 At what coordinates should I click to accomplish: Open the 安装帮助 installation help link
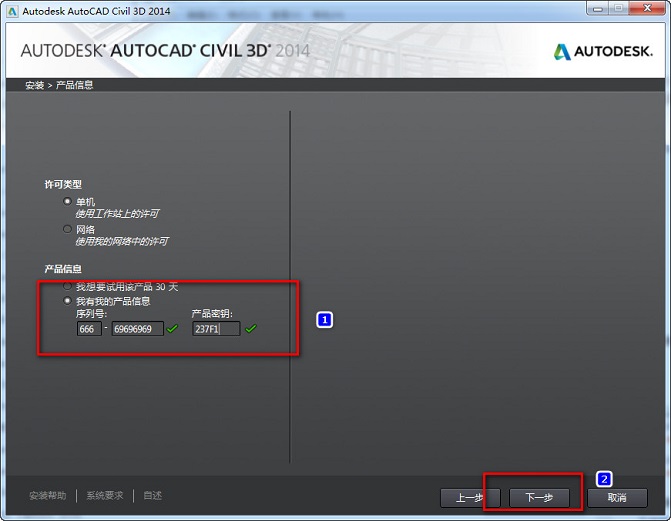[x=48, y=496]
